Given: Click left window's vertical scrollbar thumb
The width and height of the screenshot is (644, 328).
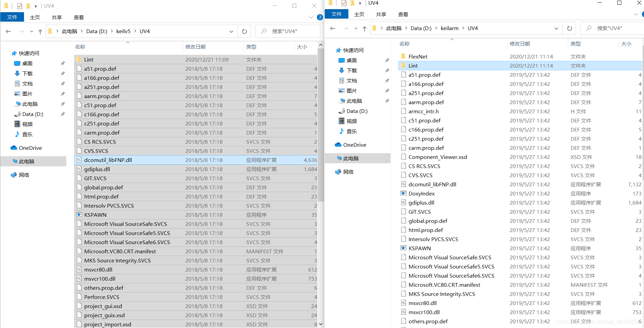Looking at the screenshot, I should click(x=321, y=125).
